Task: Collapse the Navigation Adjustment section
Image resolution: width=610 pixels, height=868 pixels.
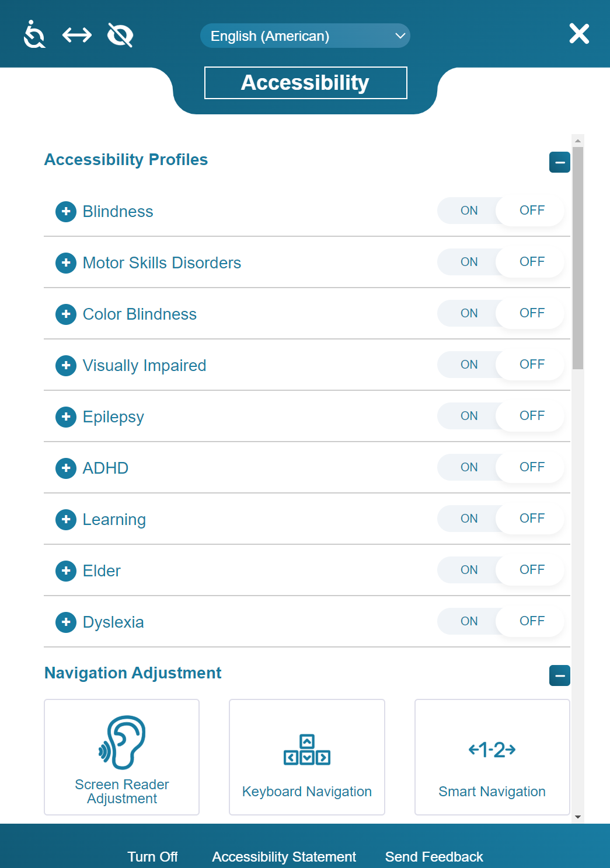Action: pos(559,675)
